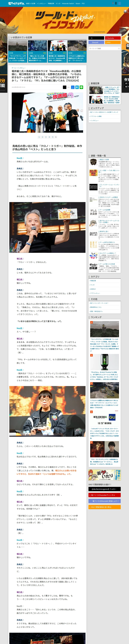Image resolution: width=129 pixels, height=644 pixels.
Task: Open the Steam header menu item
Action: 78,4
